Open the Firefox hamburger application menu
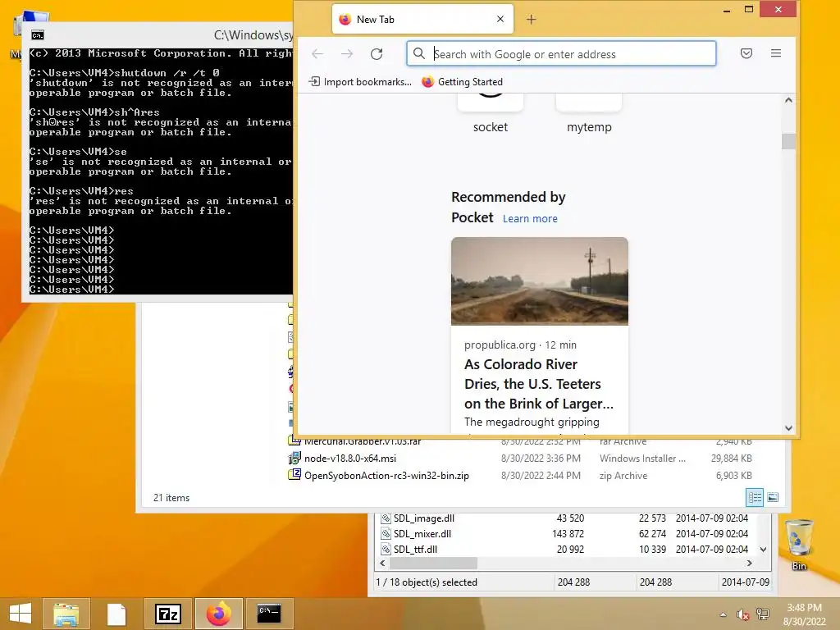 tap(776, 53)
